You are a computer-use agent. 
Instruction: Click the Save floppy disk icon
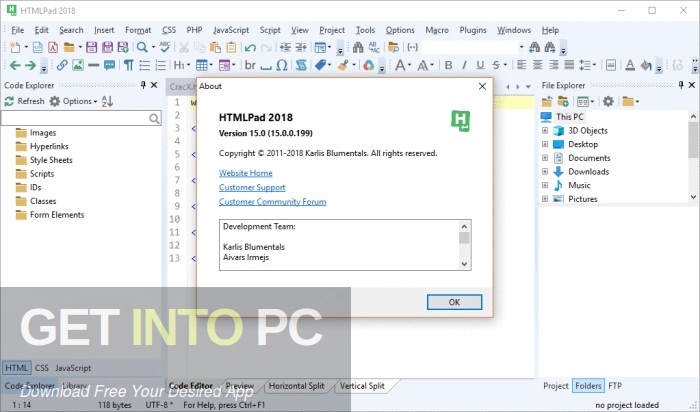[x=92, y=47]
